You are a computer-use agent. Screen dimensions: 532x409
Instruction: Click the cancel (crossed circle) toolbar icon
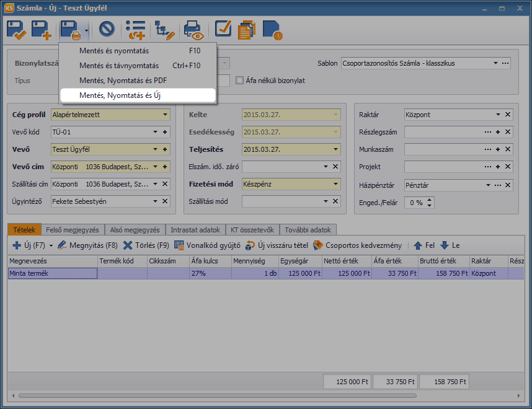click(x=107, y=29)
